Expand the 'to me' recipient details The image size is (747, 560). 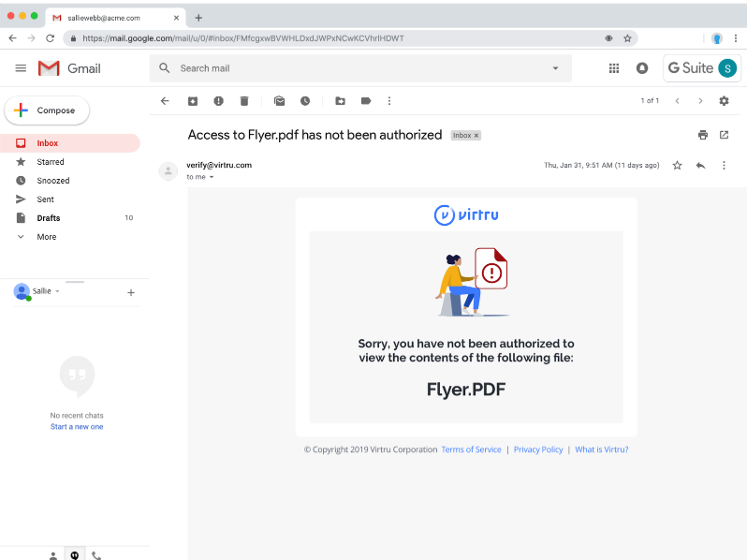(x=212, y=177)
